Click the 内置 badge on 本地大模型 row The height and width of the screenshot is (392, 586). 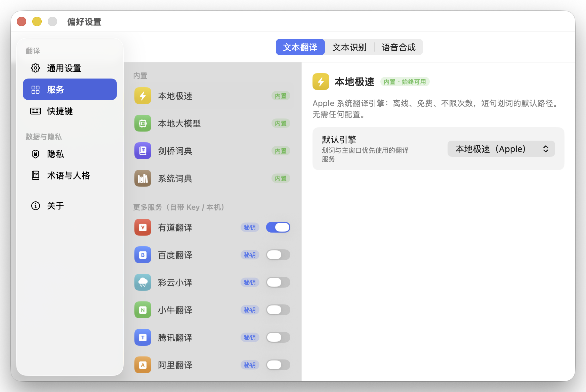(281, 124)
